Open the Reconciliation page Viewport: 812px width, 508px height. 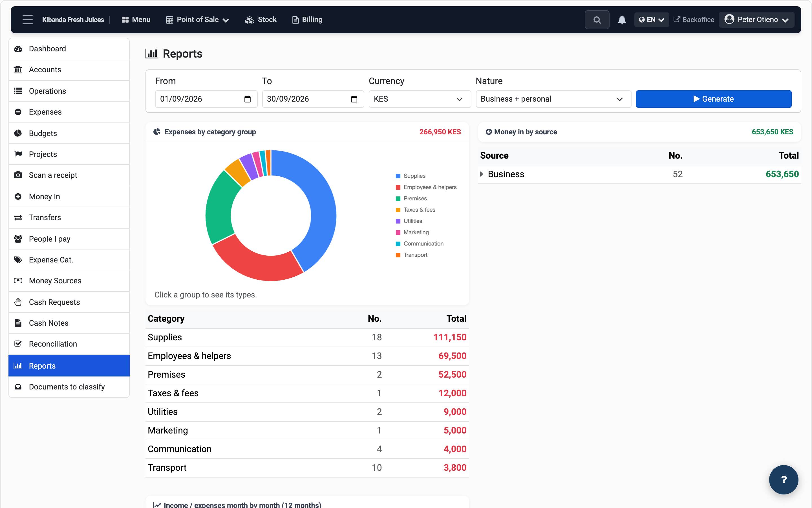coord(69,344)
